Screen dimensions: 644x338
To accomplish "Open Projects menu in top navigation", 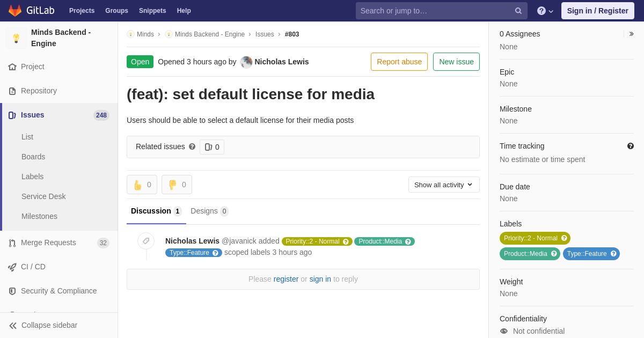I will point(82,11).
